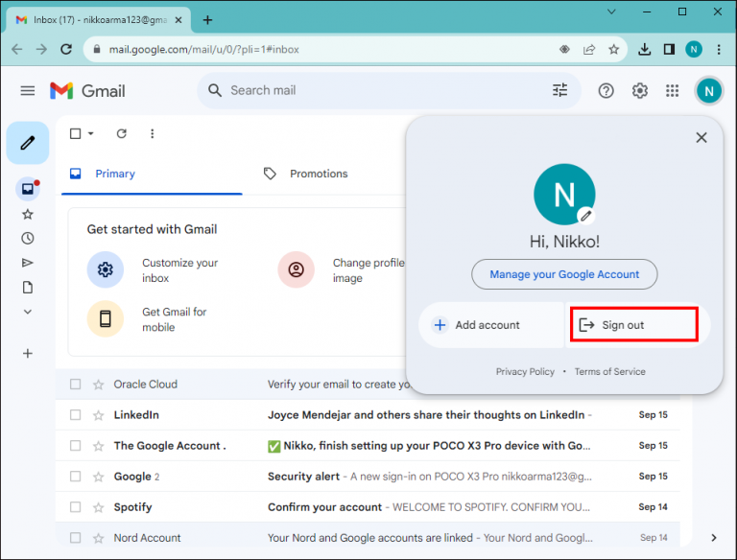Viewport: 737px width, 560px height.
Task: Edit profile picture pencil on avatar
Action: 585,216
